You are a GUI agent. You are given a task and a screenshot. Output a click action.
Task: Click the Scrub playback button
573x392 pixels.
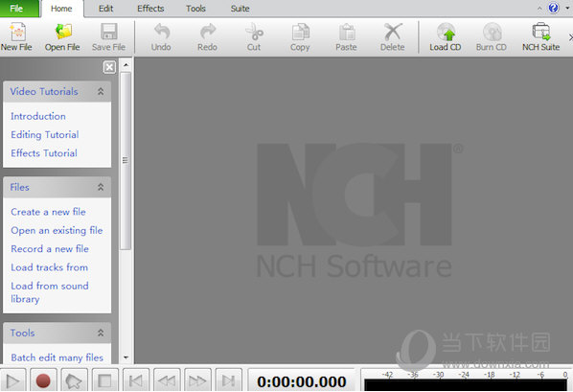pyautogui.click(x=74, y=381)
